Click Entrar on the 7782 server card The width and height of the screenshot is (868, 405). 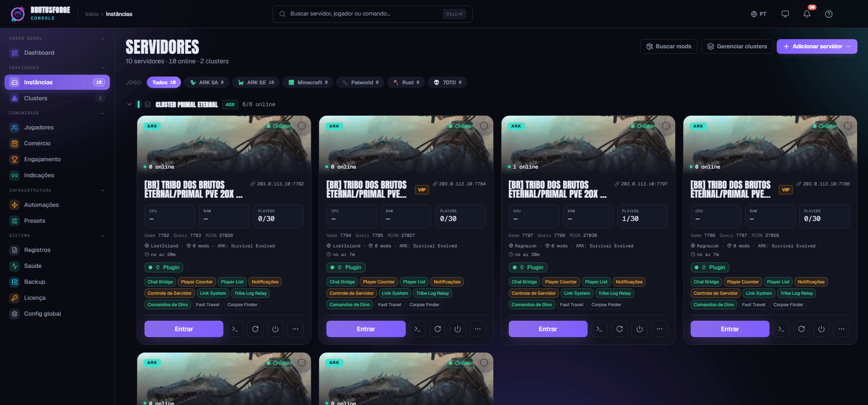pos(184,329)
